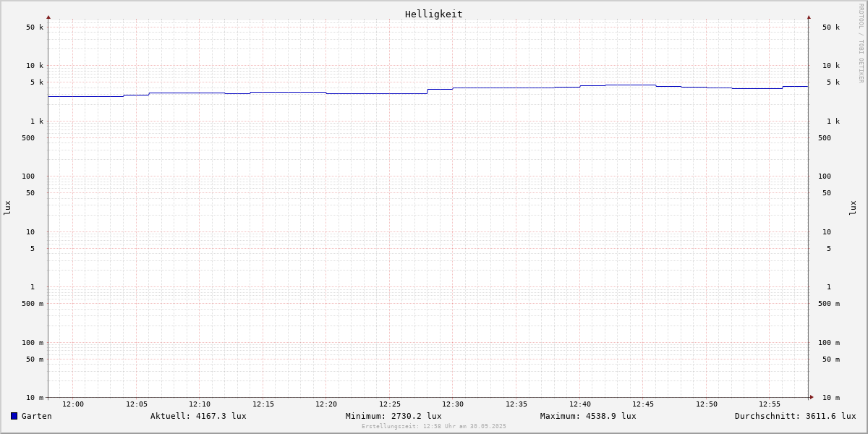Click the RRDTOOL / TOBI OETIKER watermark
Screen dimensions: 868x434
(861, 43)
